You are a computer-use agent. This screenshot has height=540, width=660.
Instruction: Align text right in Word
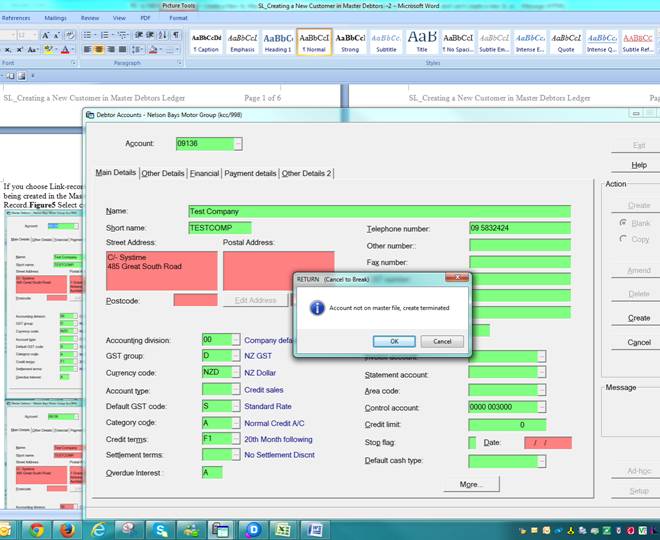pos(111,50)
